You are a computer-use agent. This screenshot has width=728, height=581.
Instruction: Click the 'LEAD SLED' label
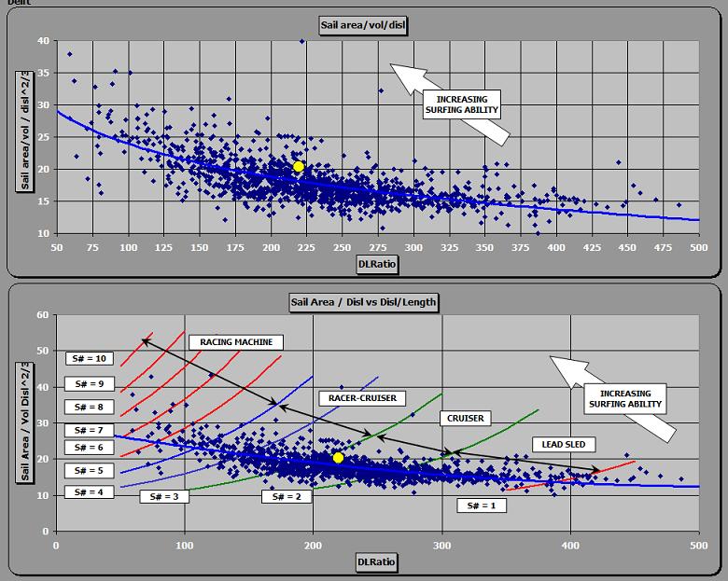pos(564,444)
